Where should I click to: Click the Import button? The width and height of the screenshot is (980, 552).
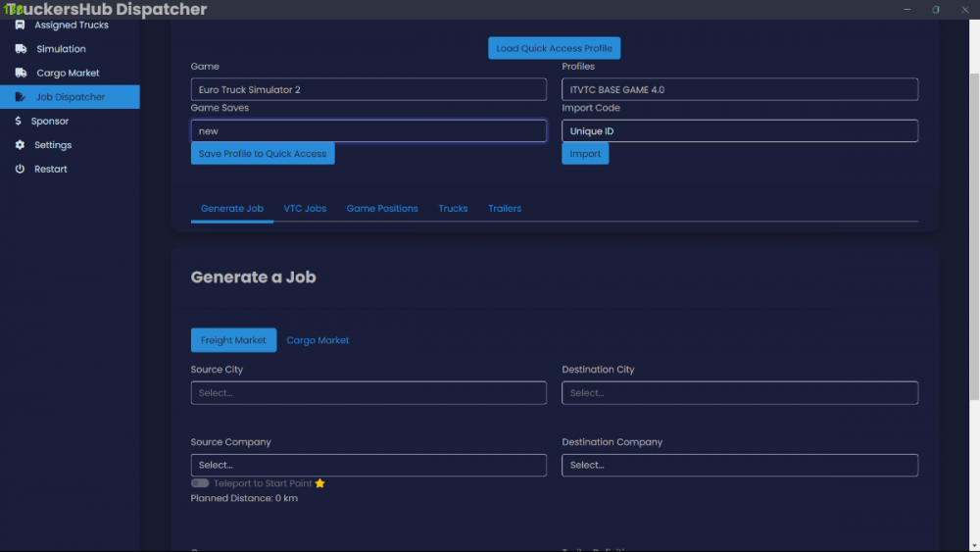pos(585,154)
